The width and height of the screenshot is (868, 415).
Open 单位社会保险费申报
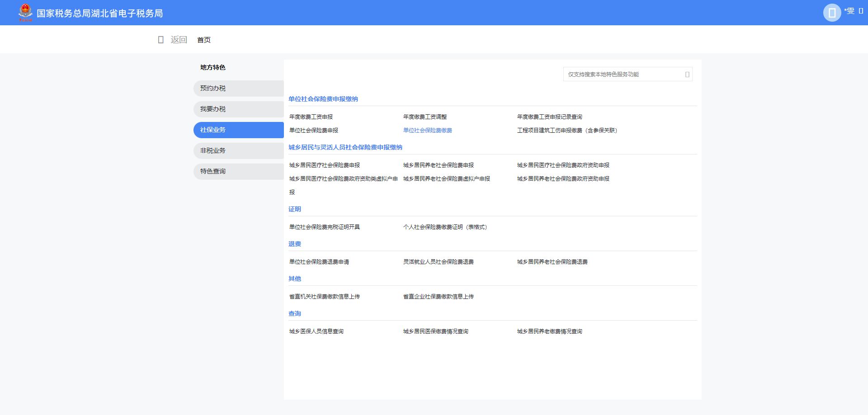pyautogui.click(x=314, y=131)
